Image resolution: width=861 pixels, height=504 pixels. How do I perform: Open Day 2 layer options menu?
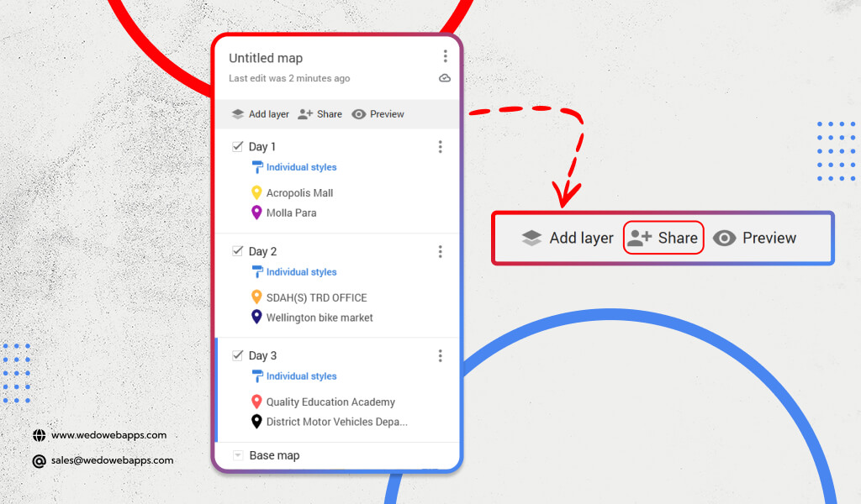pyautogui.click(x=440, y=251)
